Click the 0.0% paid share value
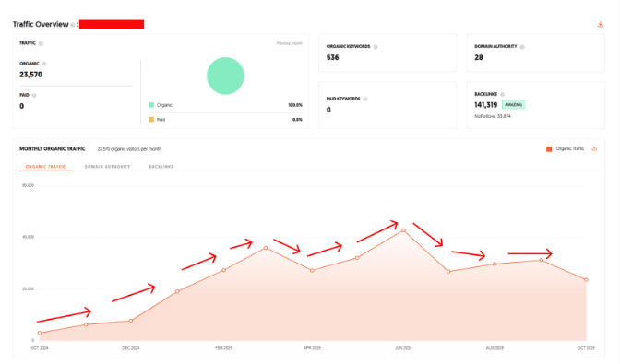The height and width of the screenshot is (364, 620). [297, 119]
